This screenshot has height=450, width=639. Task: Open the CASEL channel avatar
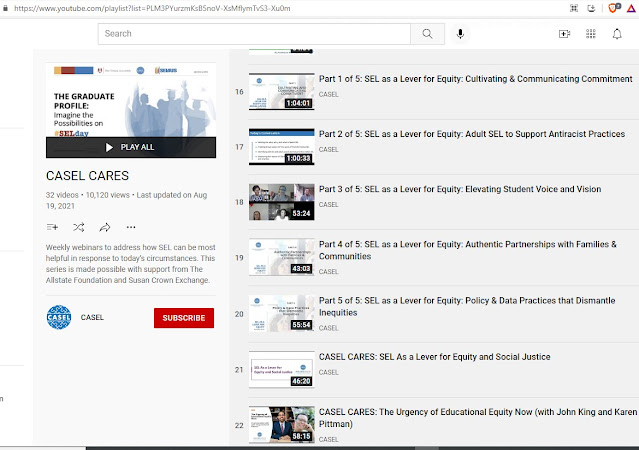tap(59, 317)
